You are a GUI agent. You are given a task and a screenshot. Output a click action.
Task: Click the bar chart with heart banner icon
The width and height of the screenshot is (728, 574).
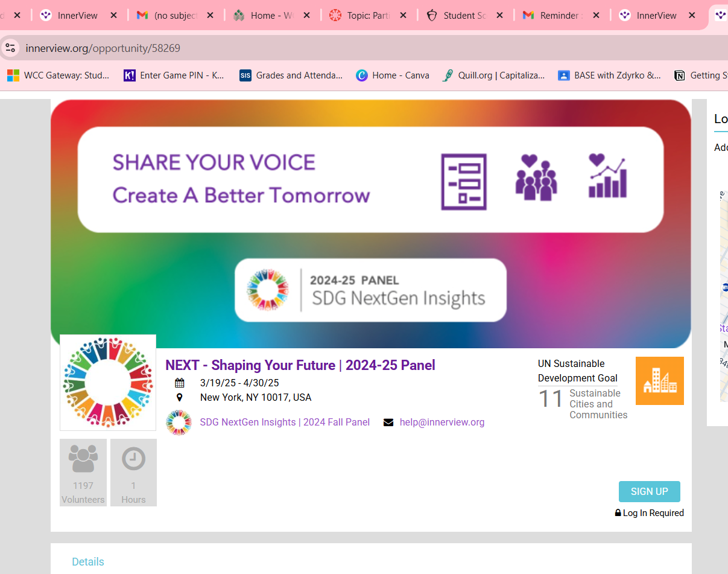point(607,176)
